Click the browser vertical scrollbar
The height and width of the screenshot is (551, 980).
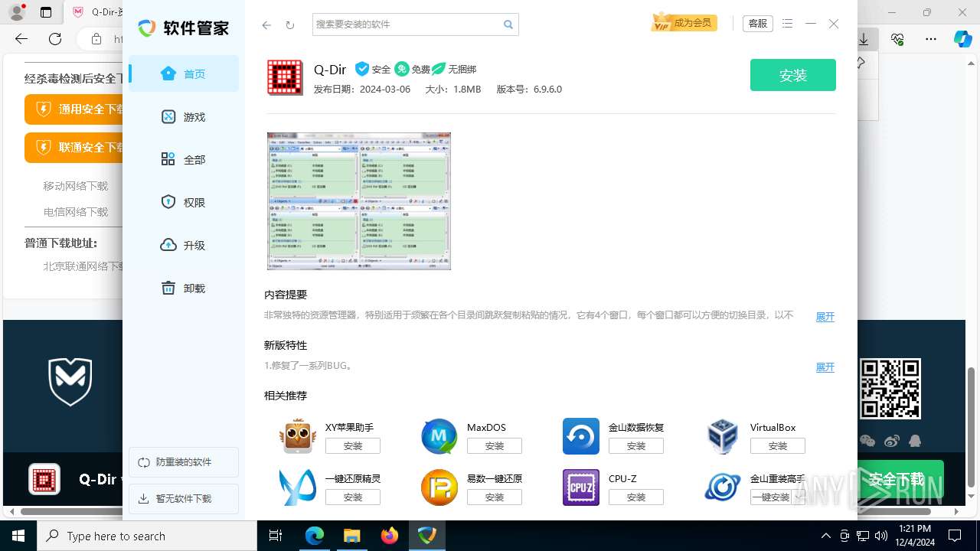click(x=972, y=427)
